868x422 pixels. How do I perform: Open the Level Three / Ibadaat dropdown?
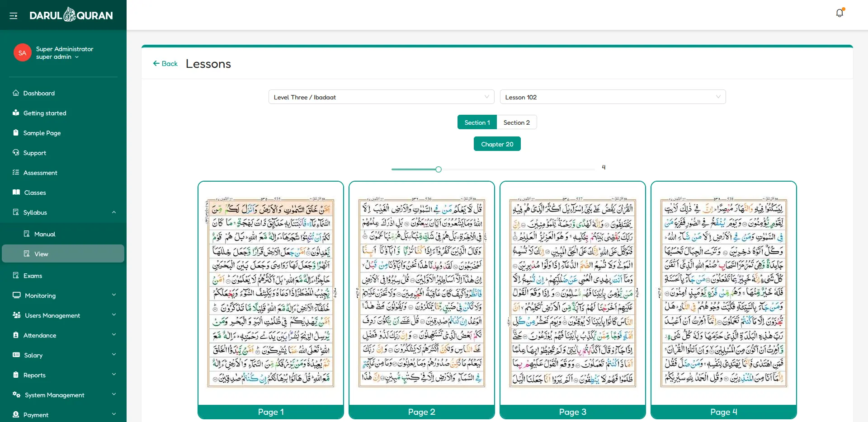coord(381,97)
